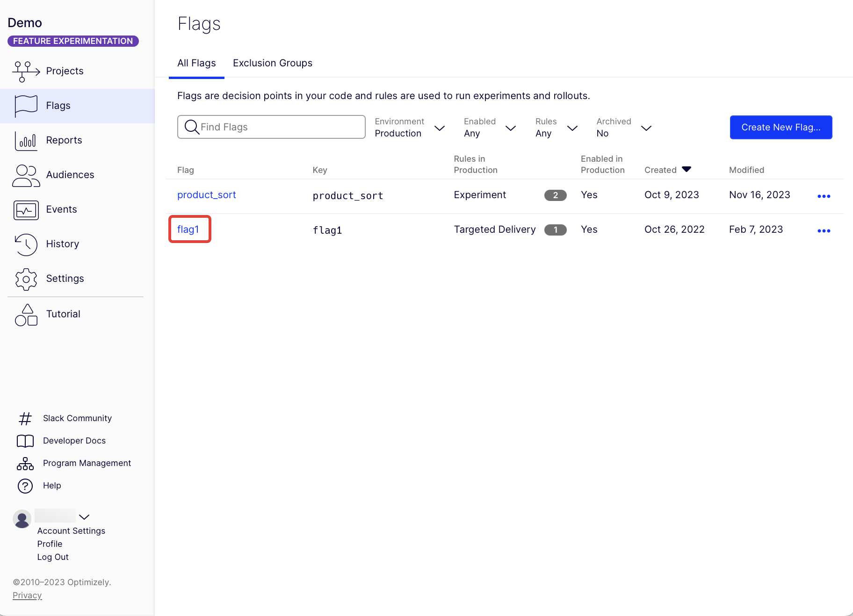This screenshot has width=853, height=616.
Task: Click into the Find Flags search field
Action: tap(271, 127)
